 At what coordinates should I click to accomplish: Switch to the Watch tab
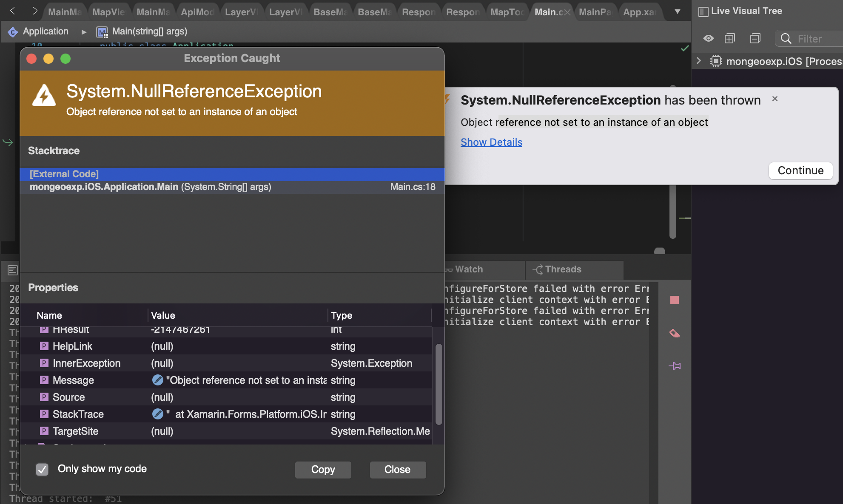(x=469, y=269)
